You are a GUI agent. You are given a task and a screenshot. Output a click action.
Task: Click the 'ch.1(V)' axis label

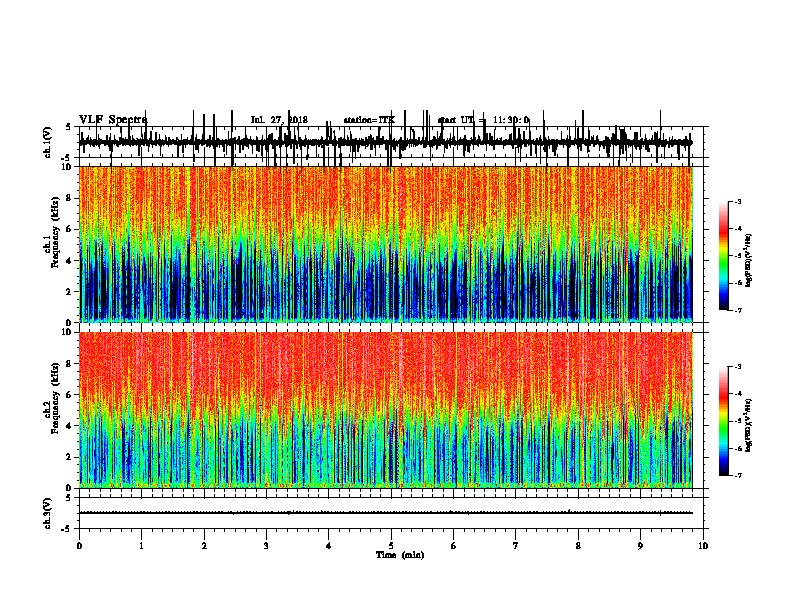point(48,142)
